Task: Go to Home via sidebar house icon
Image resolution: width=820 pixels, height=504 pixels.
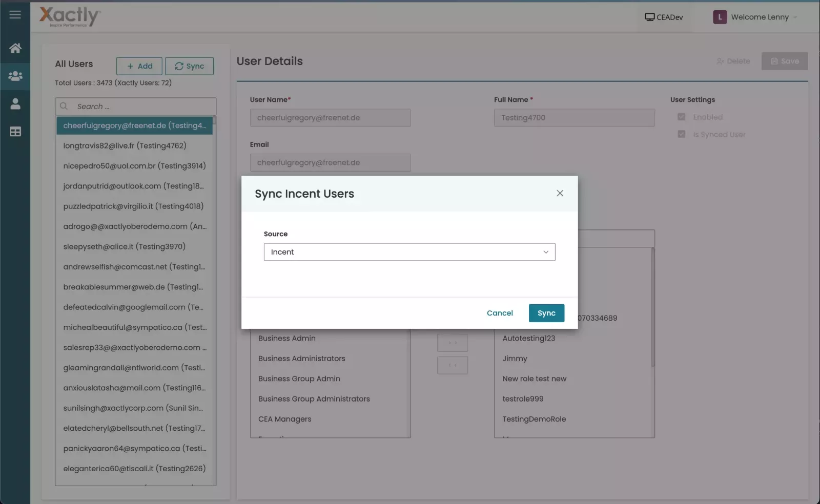Action: pyautogui.click(x=15, y=48)
